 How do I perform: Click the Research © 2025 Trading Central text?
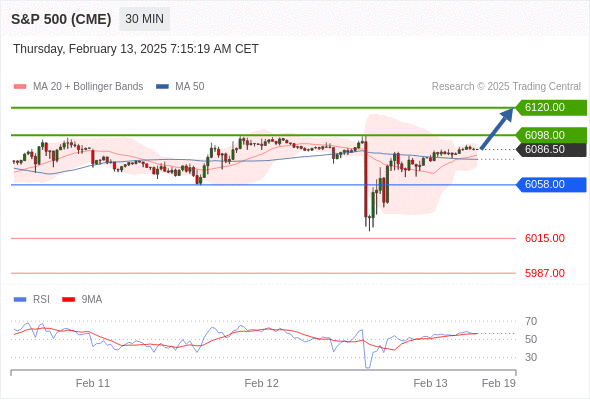[x=506, y=87]
